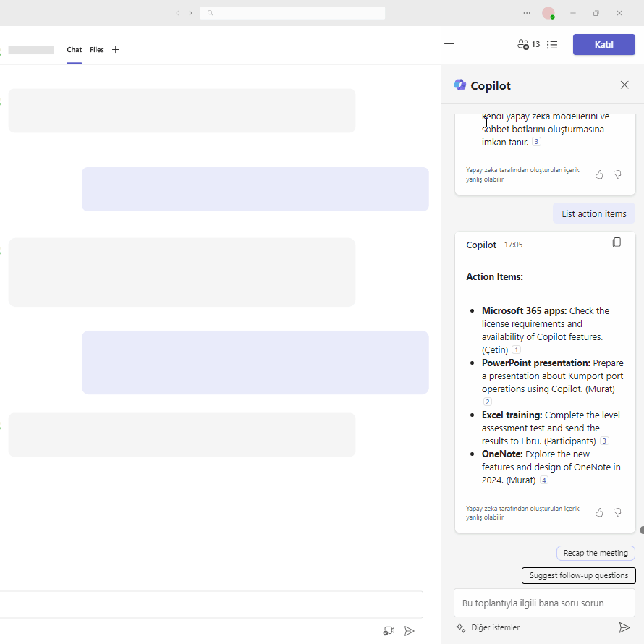Go back using the left navigation arrow
The height and width of the screenshot is (644, 644).
177,13
